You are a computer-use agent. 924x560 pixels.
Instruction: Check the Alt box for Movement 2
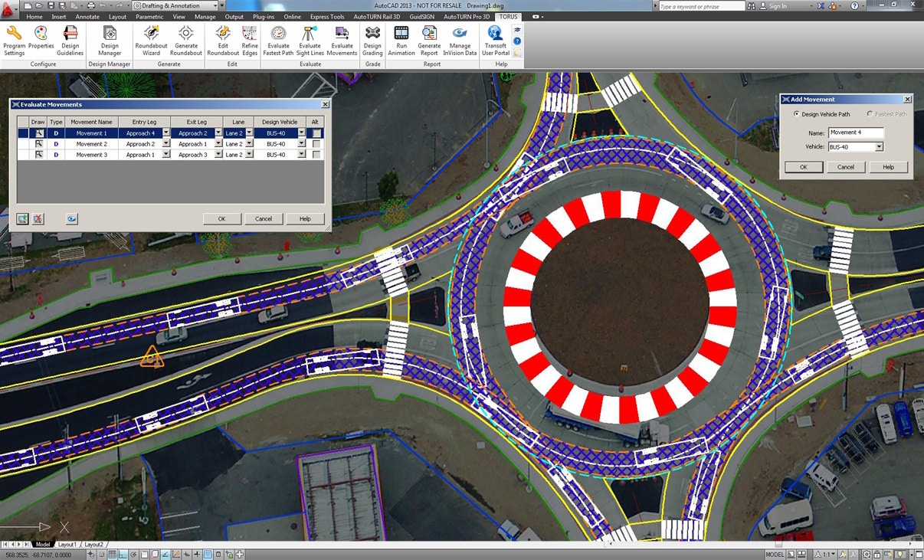tap(316, 144)
